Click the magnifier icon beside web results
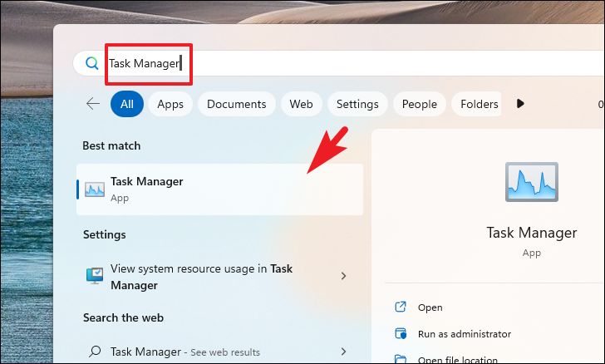Image resolution: width=605 pixels, height=364 pixels. (x=95, y=352)
